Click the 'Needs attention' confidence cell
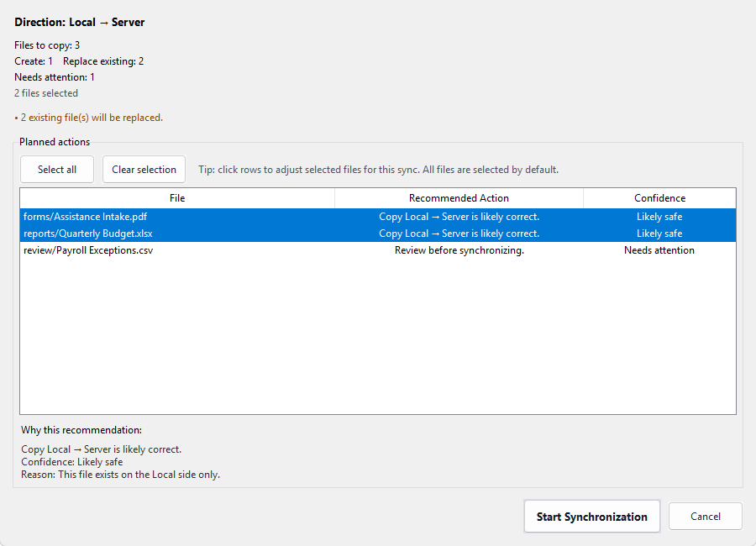Viewport: 756px width, 546px height. tap(659, 250)
